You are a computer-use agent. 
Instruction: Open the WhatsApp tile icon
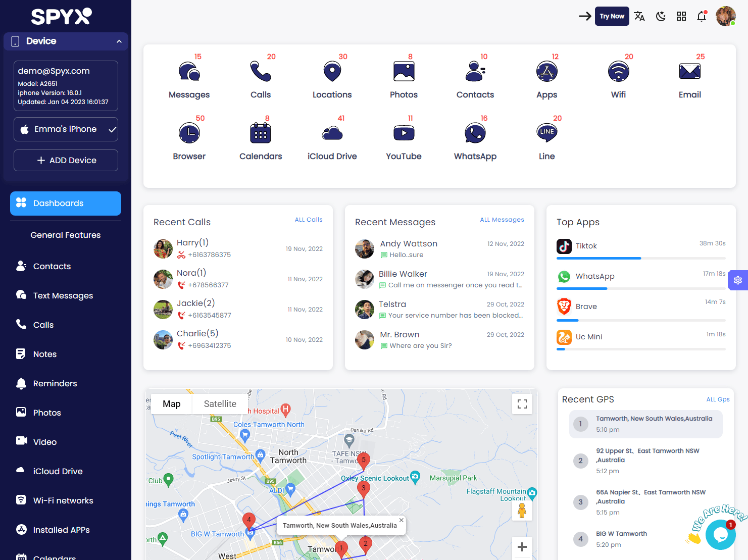(x=475, y=133)
